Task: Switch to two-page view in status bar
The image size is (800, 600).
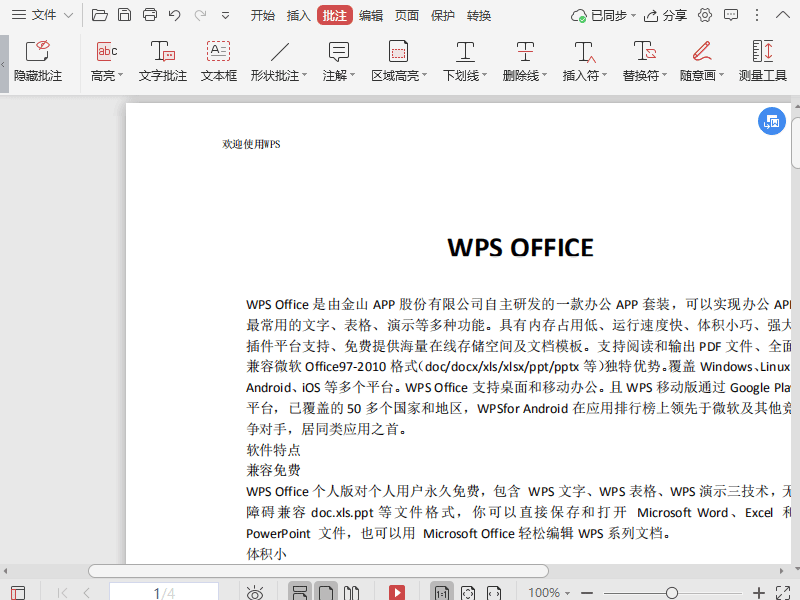Action: [351, 593]
